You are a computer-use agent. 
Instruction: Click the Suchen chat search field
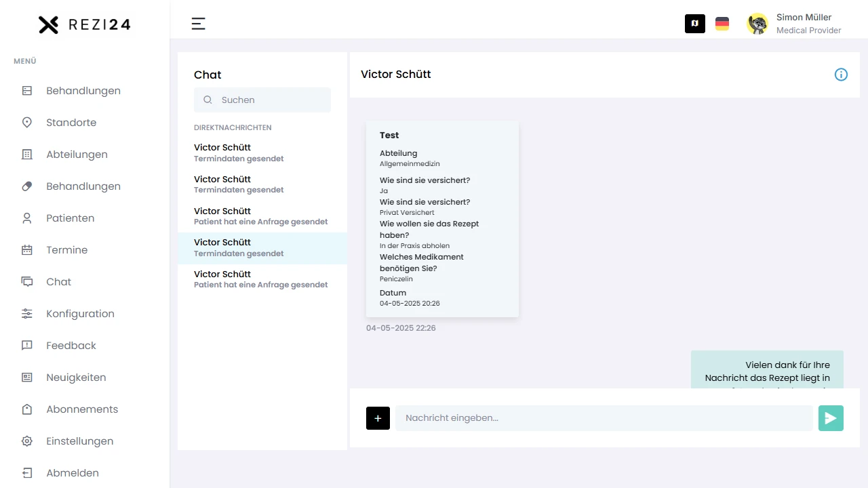pos(271,100)
